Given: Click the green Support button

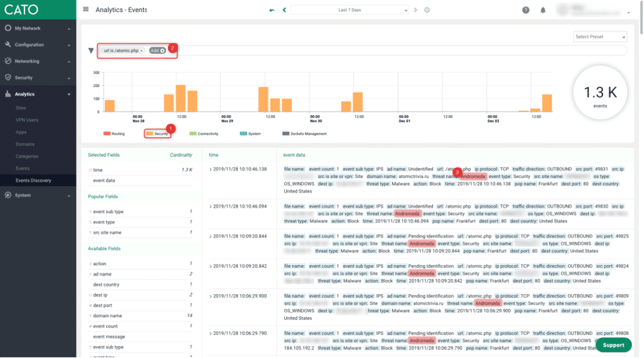Looking at the screenshot, I should click(x=613, y=345).
